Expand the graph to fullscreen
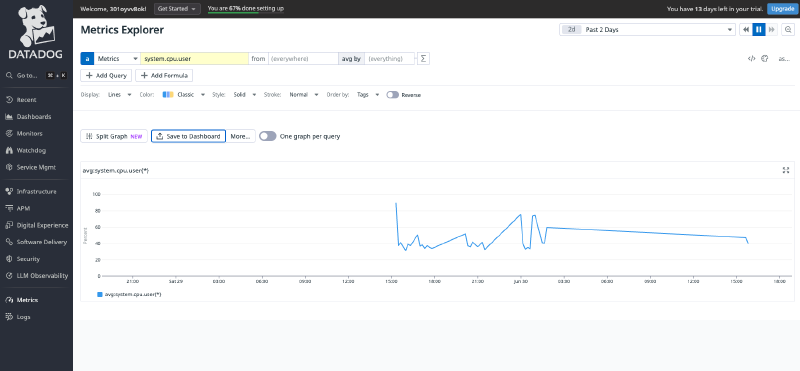The height and width of the screenshot is (371, 800). (x=786, y=170)
